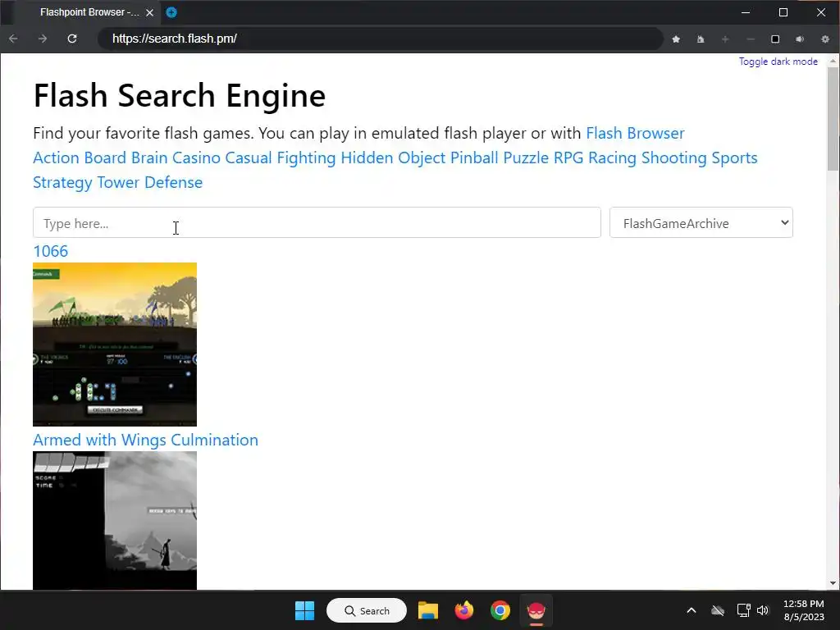Zoom out with the minus icon
This screenshot has width=840, height=630.
[751, 39]
